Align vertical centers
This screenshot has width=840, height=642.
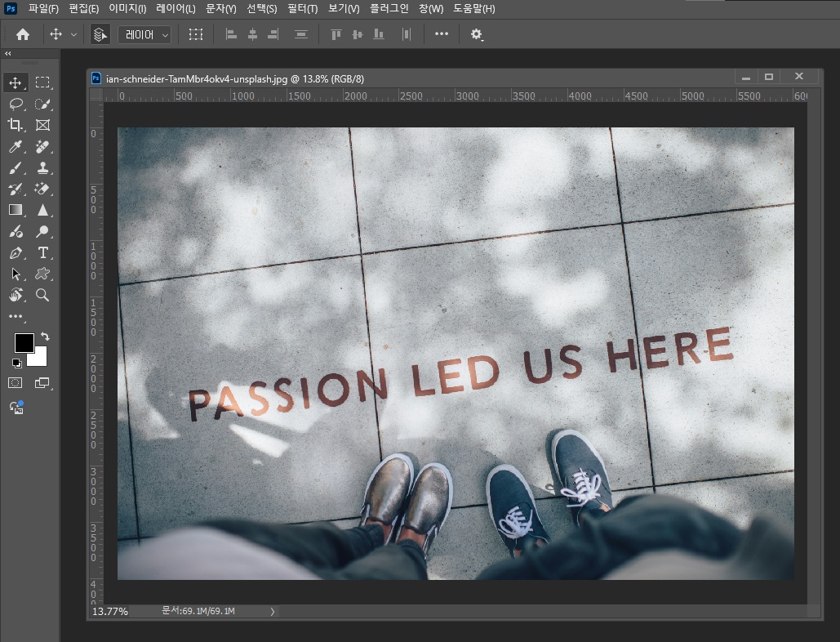358,34
